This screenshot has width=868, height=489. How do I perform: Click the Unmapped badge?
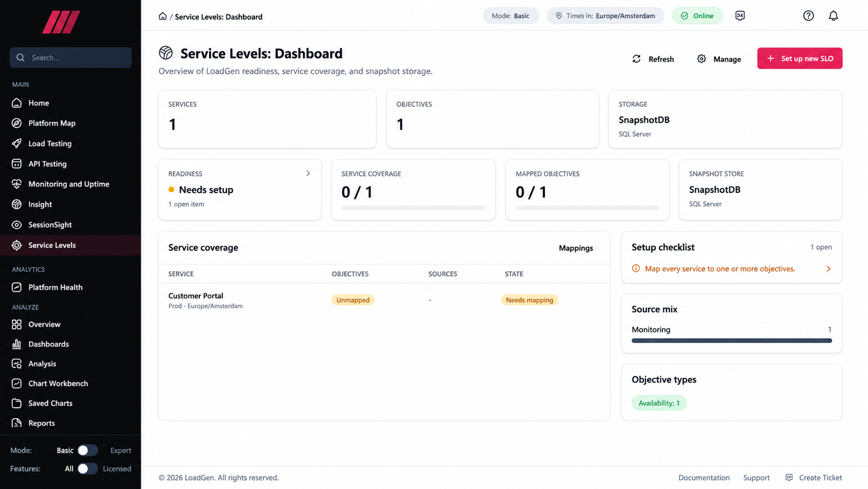353,300
